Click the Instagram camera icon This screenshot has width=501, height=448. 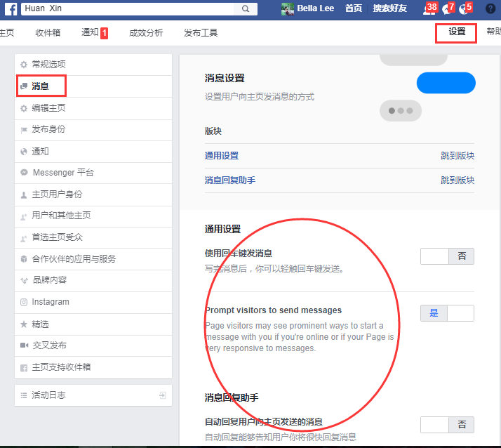[24, 302]
